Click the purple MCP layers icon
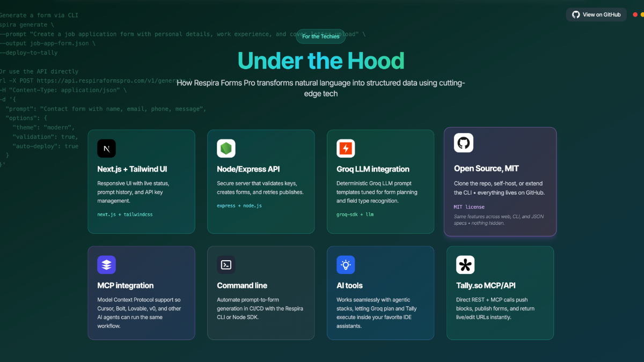The image size is (644, 362). click(106, 264)
